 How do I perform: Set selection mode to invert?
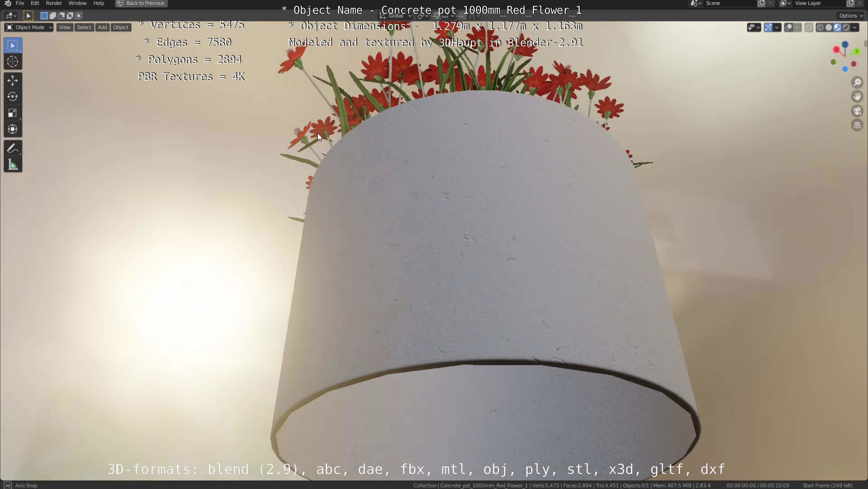(70, 16)
